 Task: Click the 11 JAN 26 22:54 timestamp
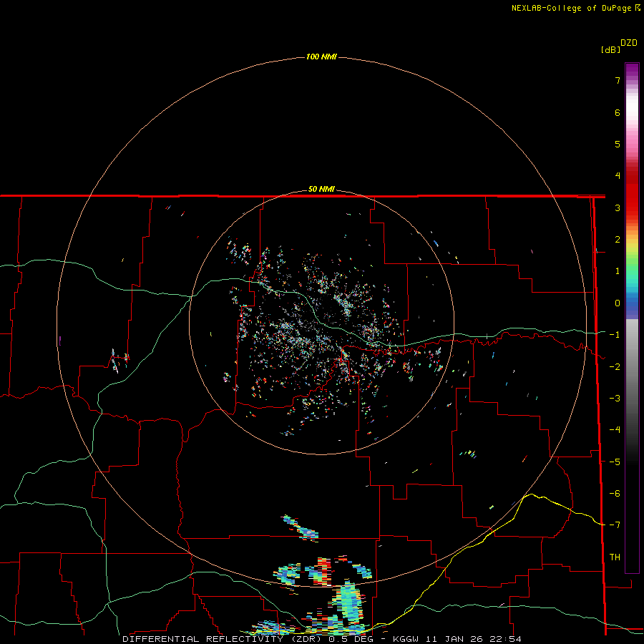tap(474, 639)
